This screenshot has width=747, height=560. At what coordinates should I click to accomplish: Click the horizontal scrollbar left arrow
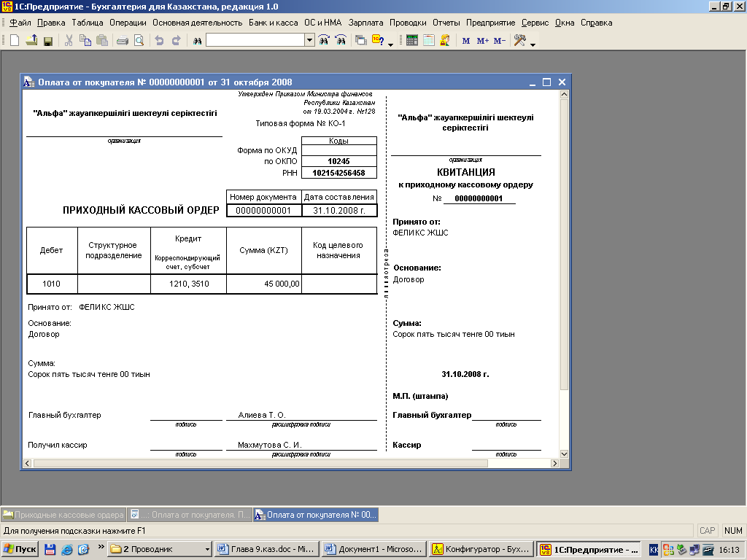pyautogui.click(x=27, y=463)
